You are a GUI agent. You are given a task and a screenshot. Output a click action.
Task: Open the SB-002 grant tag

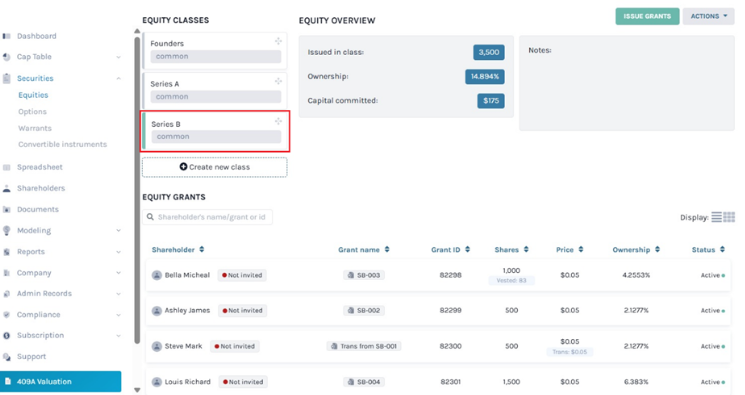(364, 310)
